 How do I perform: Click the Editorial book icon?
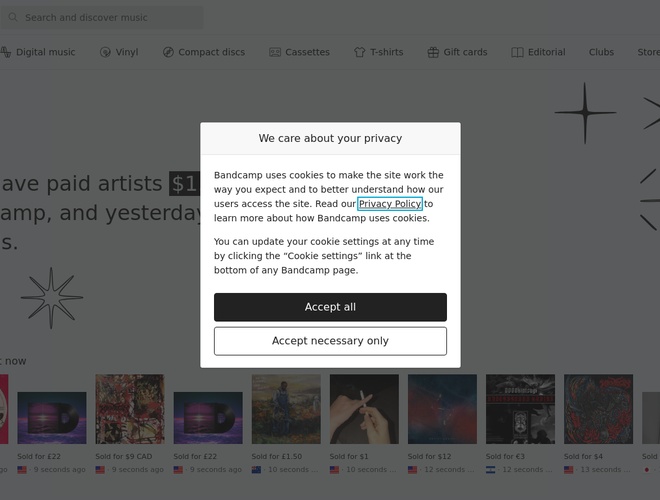517,52
